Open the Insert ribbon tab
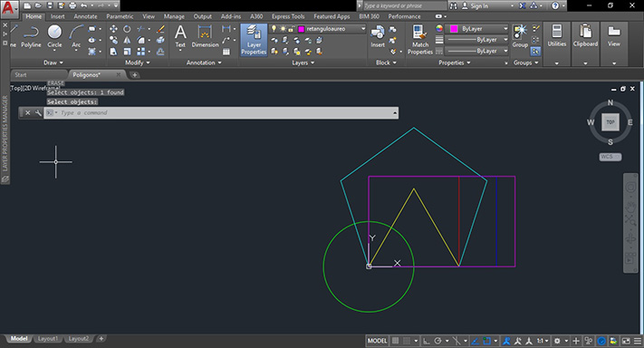The width and height of the screenshot is (644, 348). (x=57, y=16)
